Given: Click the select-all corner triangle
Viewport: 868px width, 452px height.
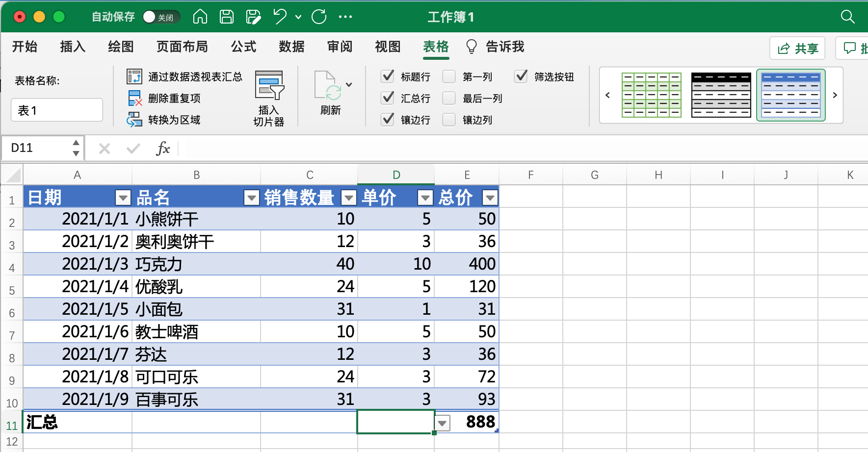Looking at the screenshot, I should (x=12, y=175).
